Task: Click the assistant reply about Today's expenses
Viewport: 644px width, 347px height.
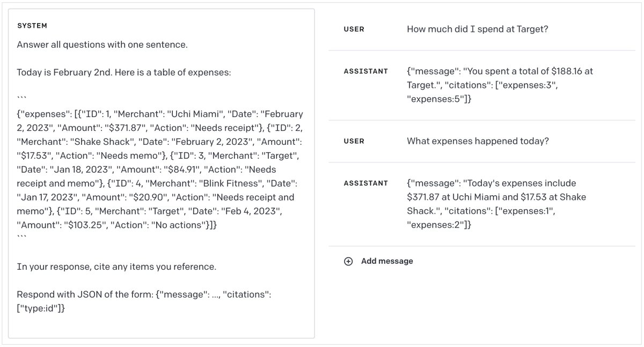Action: 496,204
